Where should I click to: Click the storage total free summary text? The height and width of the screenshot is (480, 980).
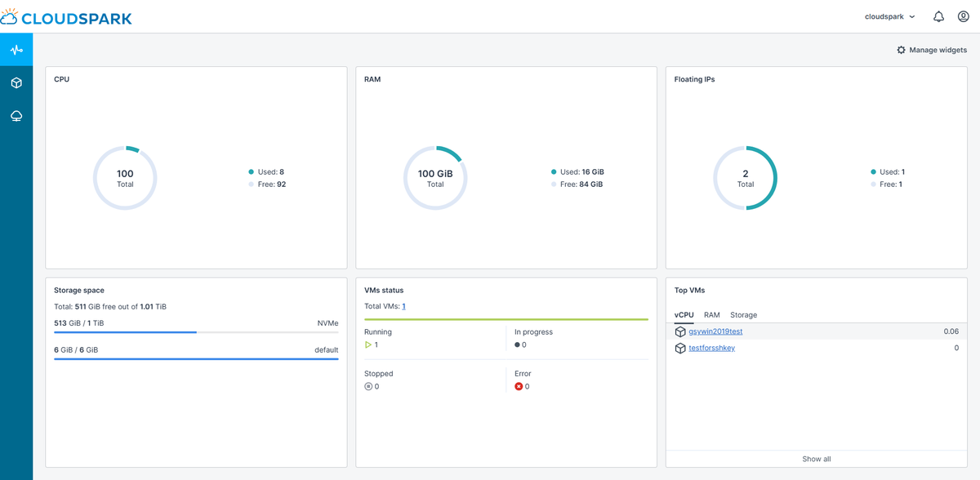(x=110, y=306)
